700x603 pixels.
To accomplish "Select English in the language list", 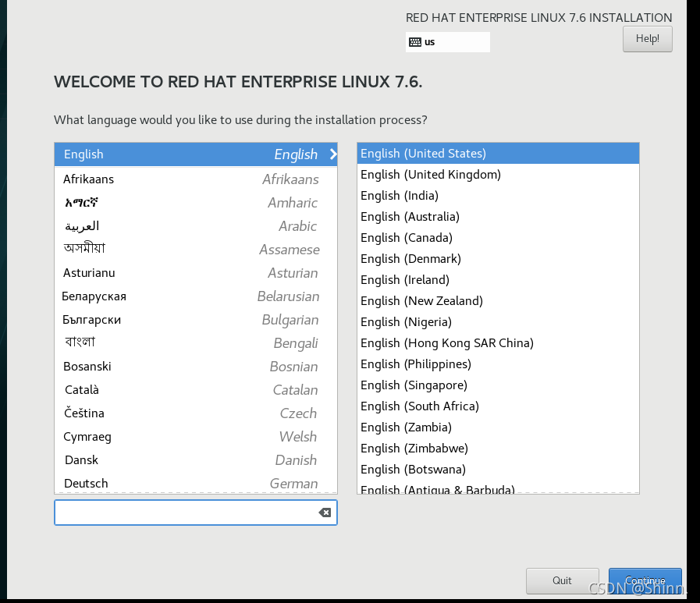I will (x=196, y=154).
